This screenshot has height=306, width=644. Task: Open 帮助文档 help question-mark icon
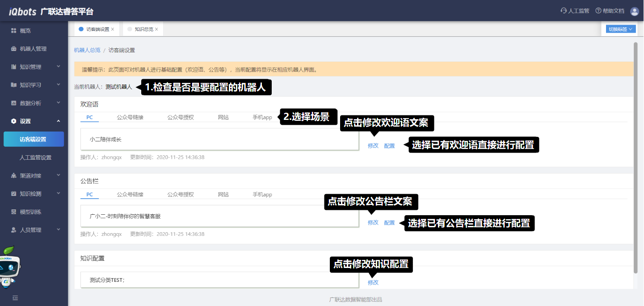[x=598, y=11]
